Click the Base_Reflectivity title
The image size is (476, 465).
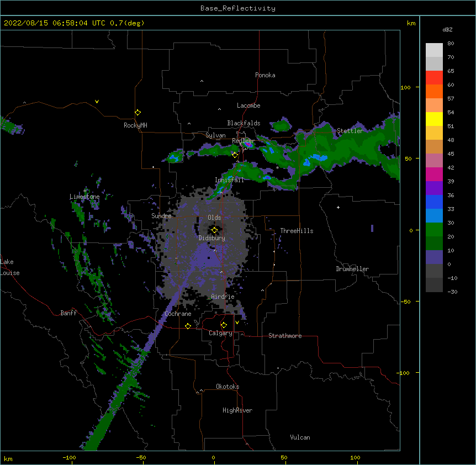pyautogui.click(x=238, y=8)
